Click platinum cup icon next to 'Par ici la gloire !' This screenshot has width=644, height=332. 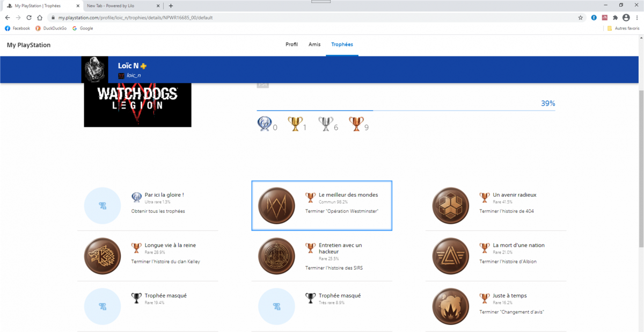click(136, 197)
